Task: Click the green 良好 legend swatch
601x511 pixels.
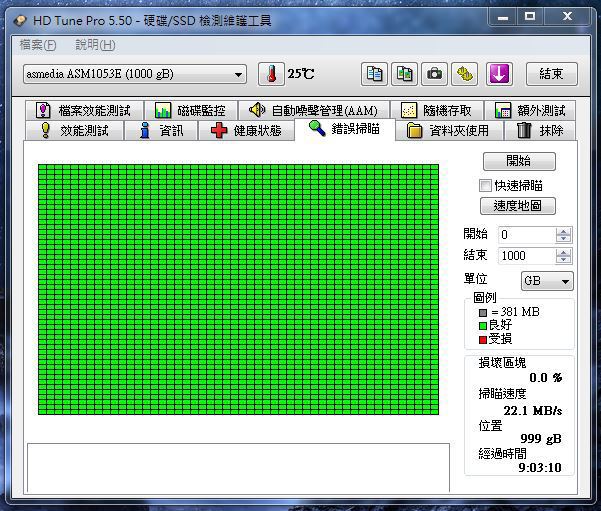Action: (x=483, y=326)
